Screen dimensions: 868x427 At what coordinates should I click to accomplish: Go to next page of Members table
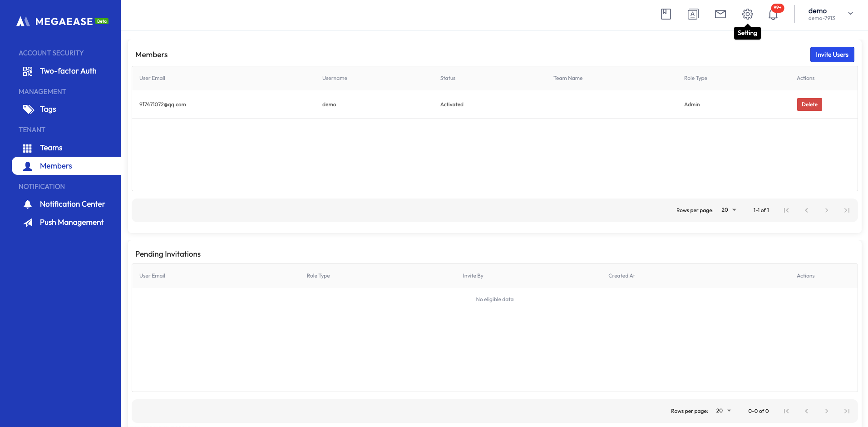click(x=826, y=210)
